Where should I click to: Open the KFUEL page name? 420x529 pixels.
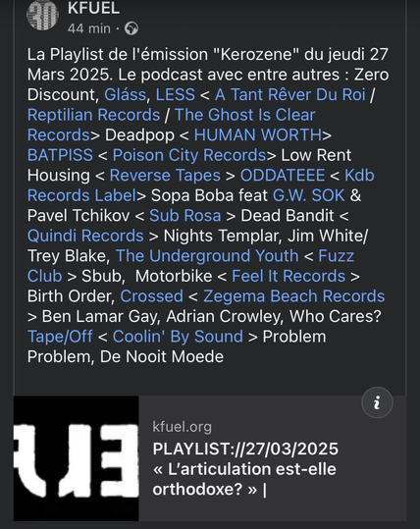94,8
